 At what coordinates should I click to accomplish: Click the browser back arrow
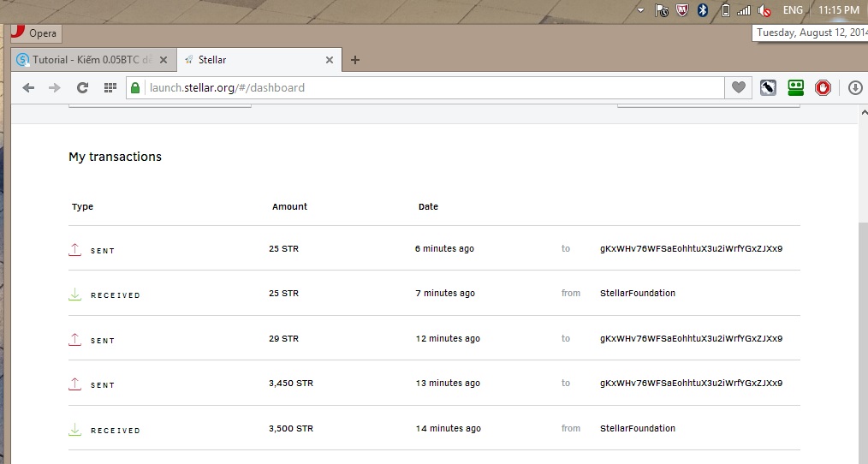(x=28, y=87)
